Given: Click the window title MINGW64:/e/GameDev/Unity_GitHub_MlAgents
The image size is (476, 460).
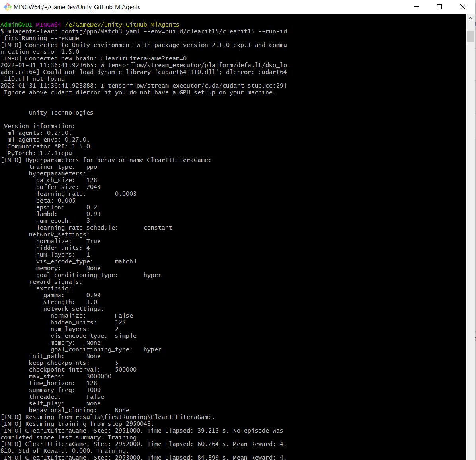Looking at the screenshot, I should coord(77,7).
